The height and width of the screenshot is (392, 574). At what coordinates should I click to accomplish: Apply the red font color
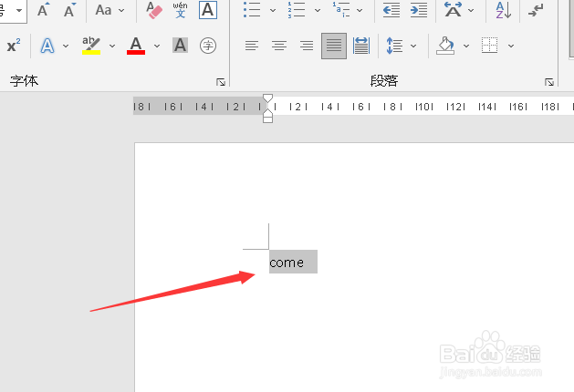pyautogui.click(x=136, y=46)
